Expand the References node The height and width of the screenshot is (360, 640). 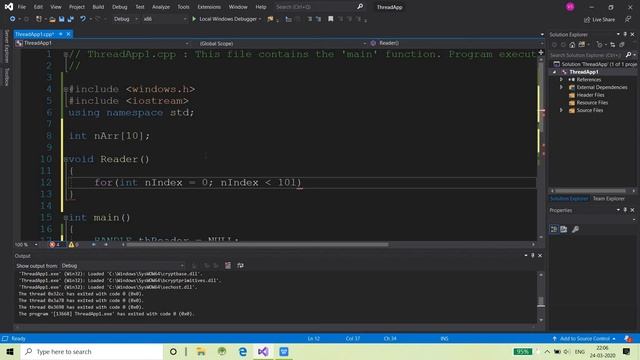[x=561, y=80]
